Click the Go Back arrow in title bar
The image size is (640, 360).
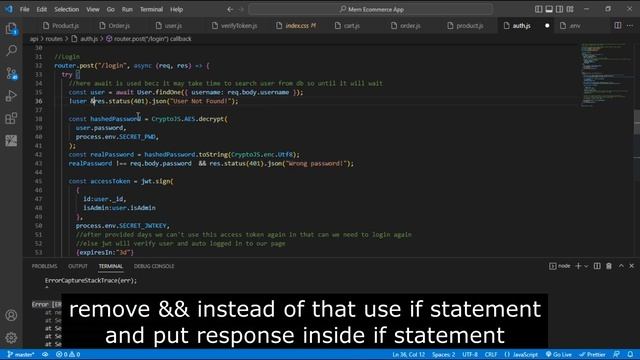point(230,9)
